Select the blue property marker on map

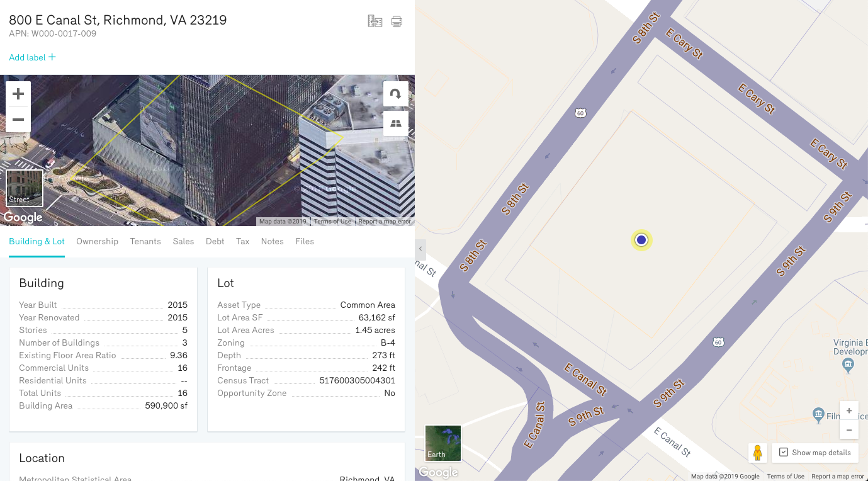641,240
